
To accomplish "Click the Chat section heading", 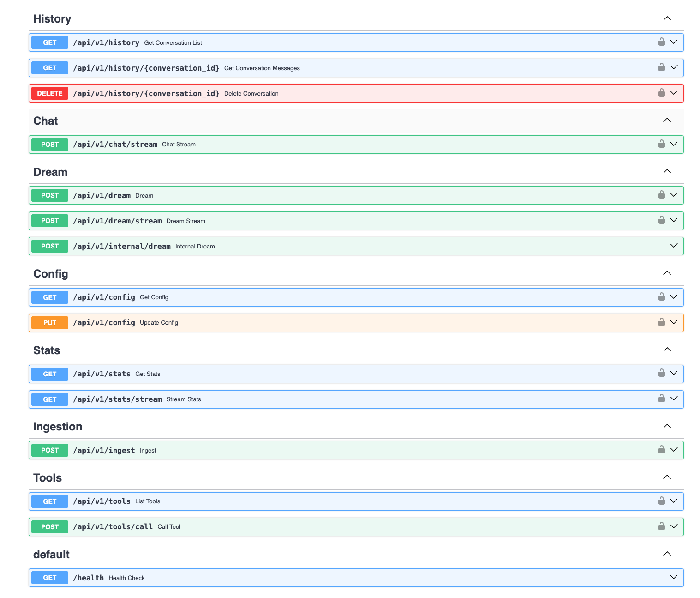I will (46, 121).
